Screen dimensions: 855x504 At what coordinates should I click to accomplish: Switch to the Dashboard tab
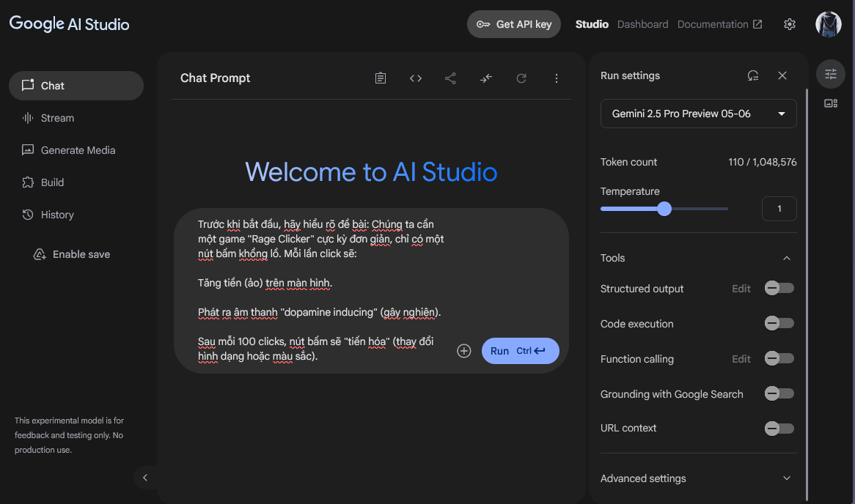point(642,24)
